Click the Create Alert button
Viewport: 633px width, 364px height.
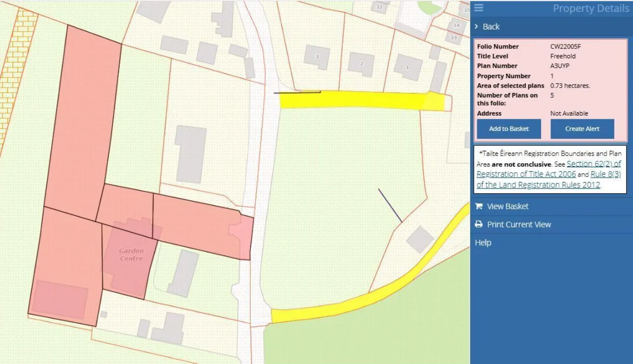point(582,129)
